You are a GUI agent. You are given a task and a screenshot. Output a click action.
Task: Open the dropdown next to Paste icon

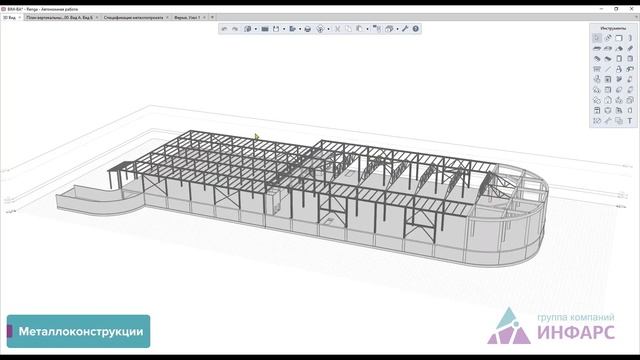[367, 29]
